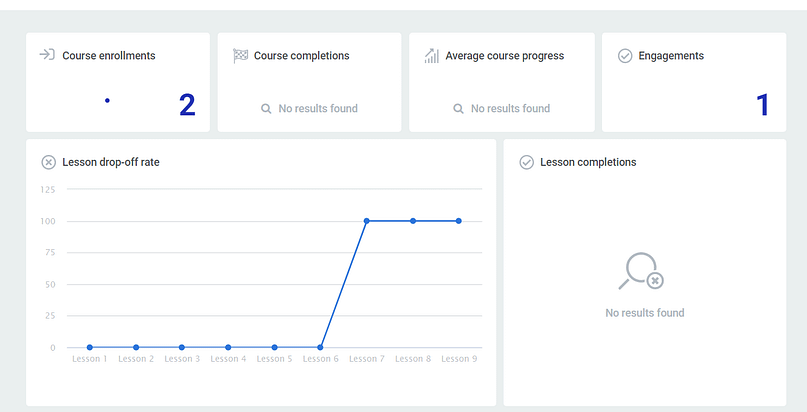This screenshot has height=412, width=807.
Task: Click the Average course progress chart icon
Action: pos(431,56)
